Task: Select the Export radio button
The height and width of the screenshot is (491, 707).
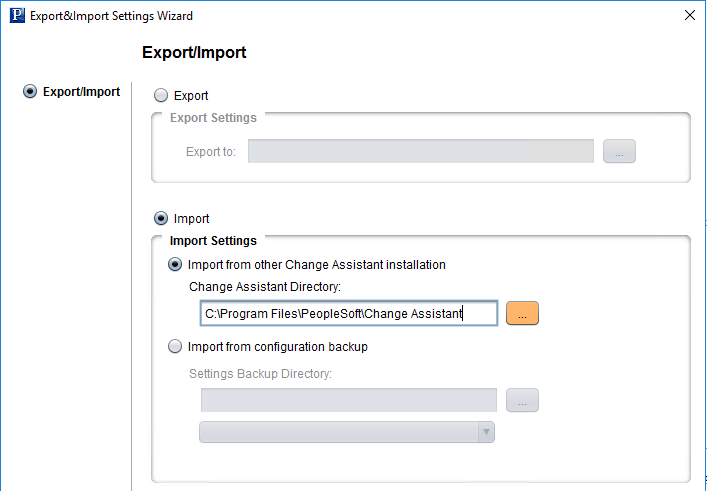Action: pos(161,96)
